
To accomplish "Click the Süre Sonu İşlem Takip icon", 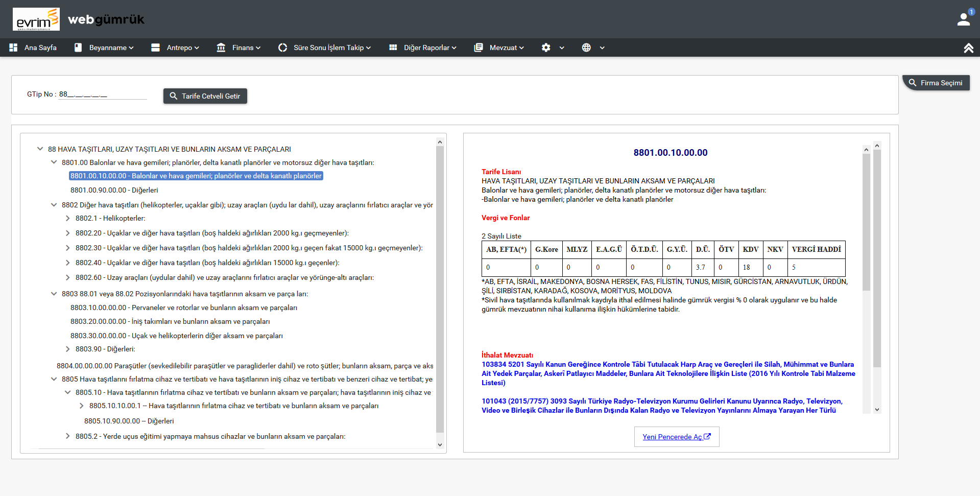I will point(282,48).
